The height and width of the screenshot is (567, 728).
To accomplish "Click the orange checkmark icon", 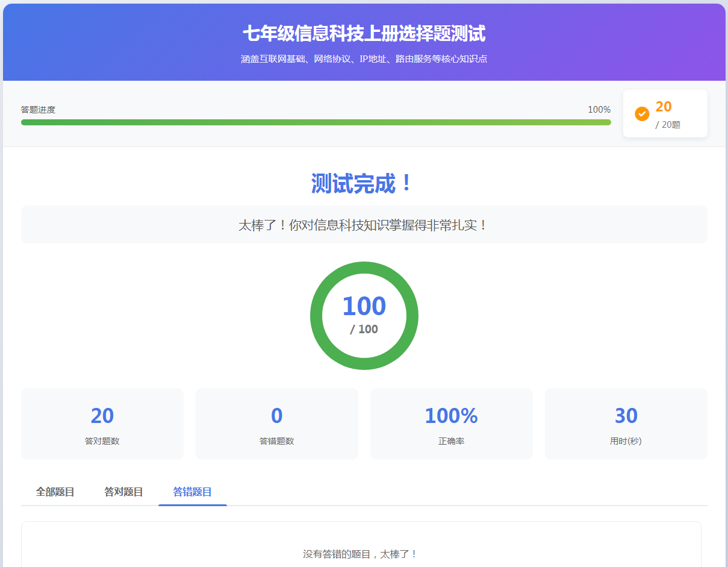I will (x=642, y=113).
